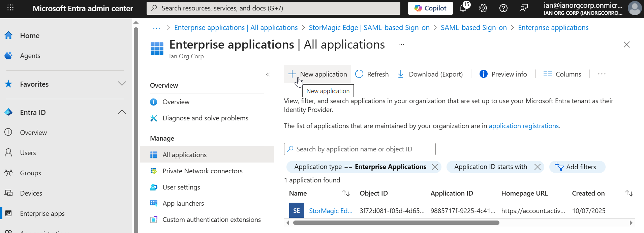Viewport: 644px width, 233px height.
Task: Sort by the Created on column arrows
Action: (629, 193)
